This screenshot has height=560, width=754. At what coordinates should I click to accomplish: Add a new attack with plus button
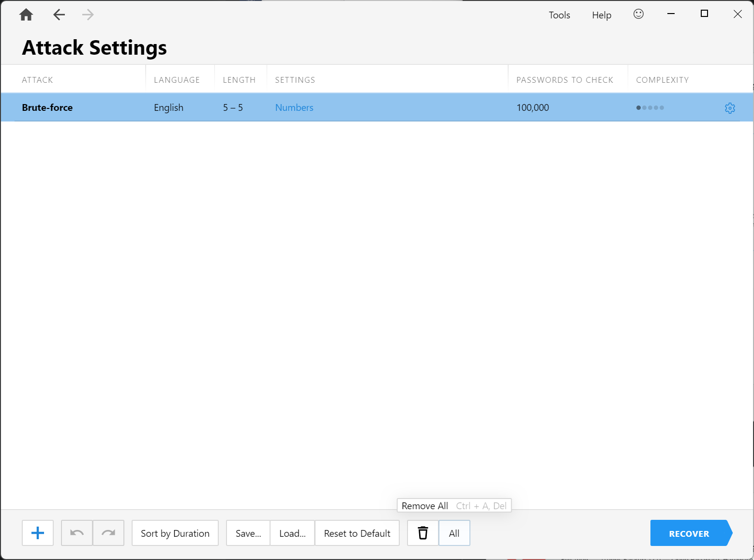coord(38,533)
